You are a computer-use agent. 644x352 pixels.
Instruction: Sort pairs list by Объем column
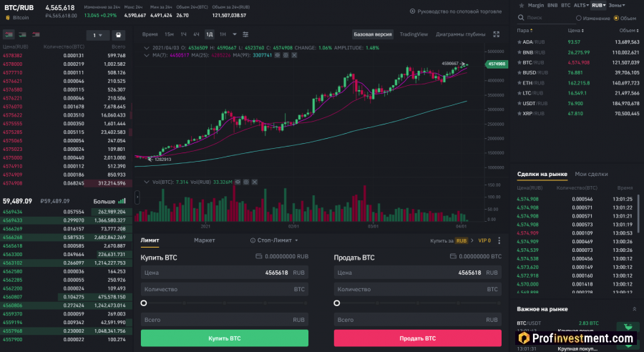pyautogui.click(x=629, y=31)
